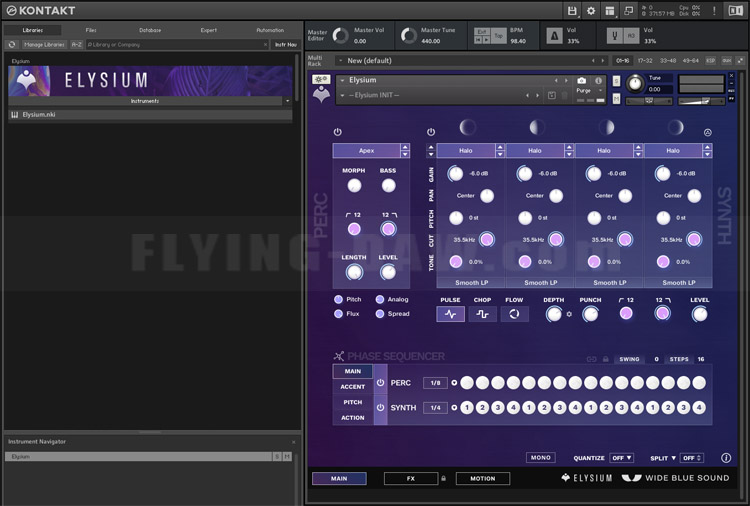Open instrument edit wrench icon
Image resolution: width=750 pixels, height=506 pixels.
pyautogui.click(x=321, y=79)
